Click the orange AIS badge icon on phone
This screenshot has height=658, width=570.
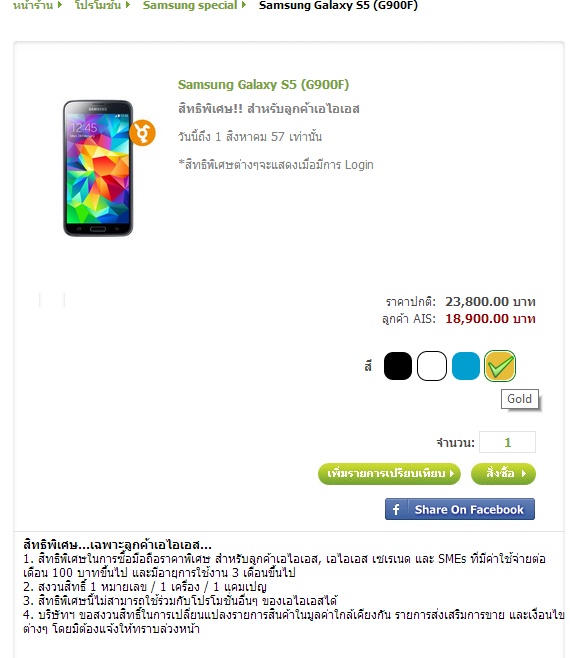click(x=142, y=133)
